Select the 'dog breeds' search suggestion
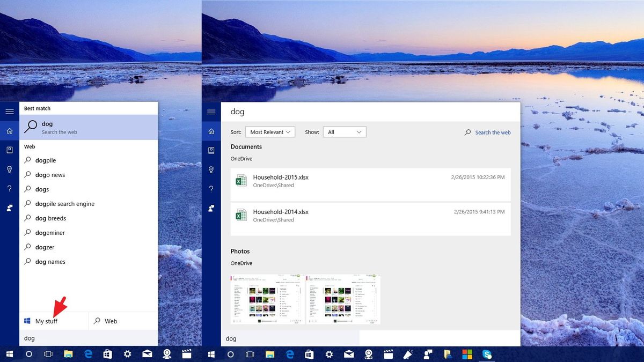 point(50,218)
